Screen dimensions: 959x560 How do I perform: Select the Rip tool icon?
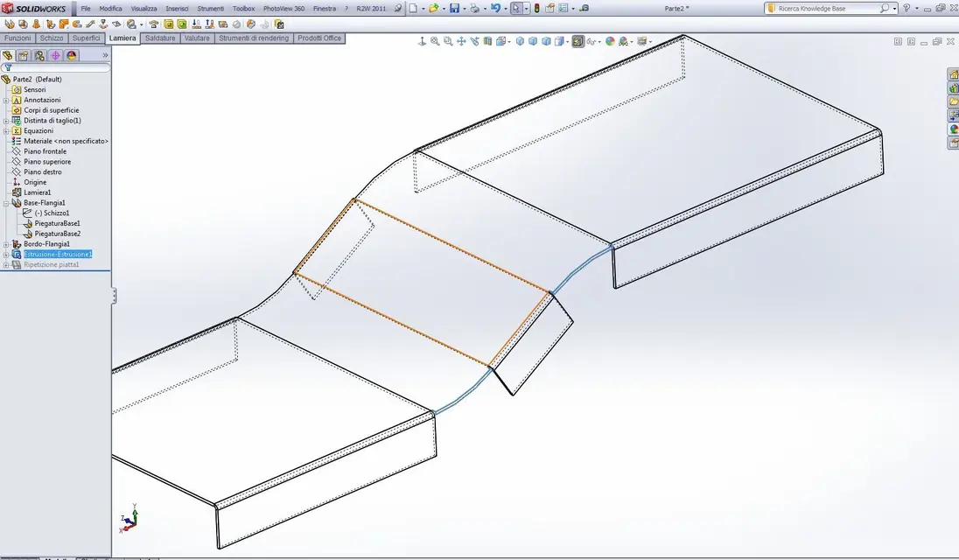click(251, 24)
